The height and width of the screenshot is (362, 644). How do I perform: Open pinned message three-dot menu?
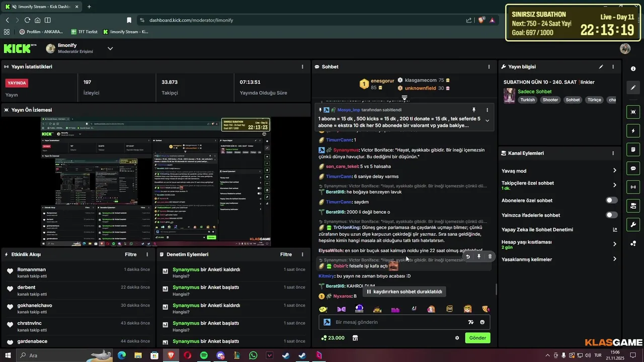[487, 110]
